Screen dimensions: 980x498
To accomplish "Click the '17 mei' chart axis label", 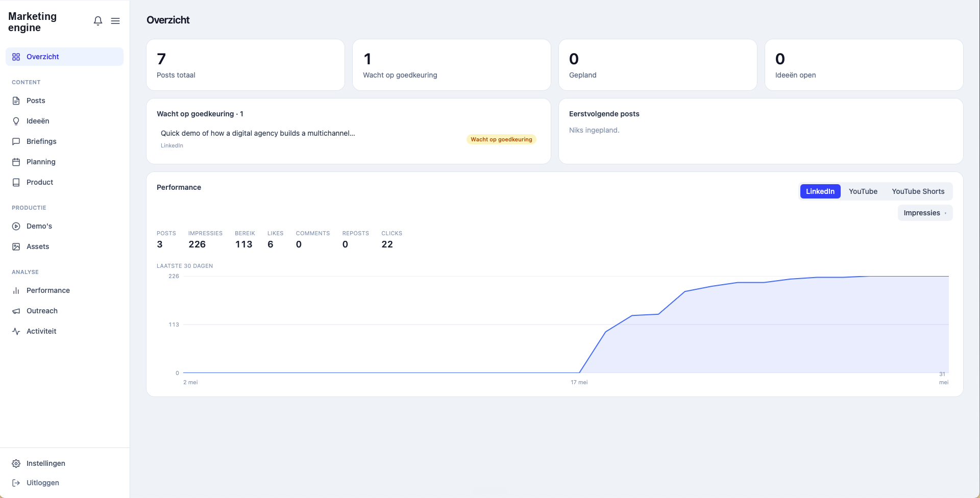I will [x=579, y=382].
